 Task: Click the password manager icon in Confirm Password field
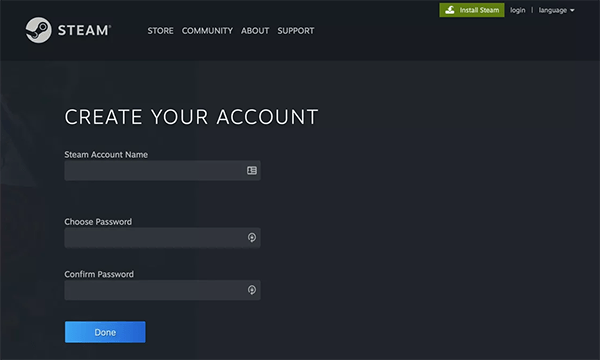tap(251, 290)
